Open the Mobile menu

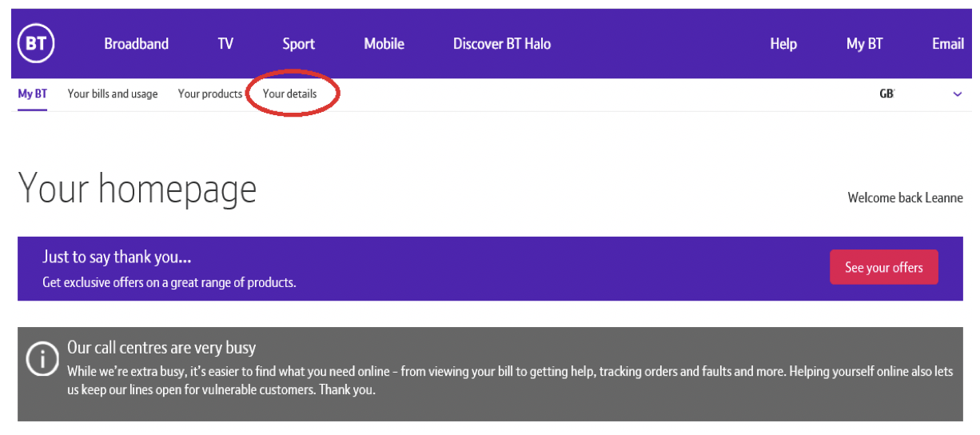point(384,44)
